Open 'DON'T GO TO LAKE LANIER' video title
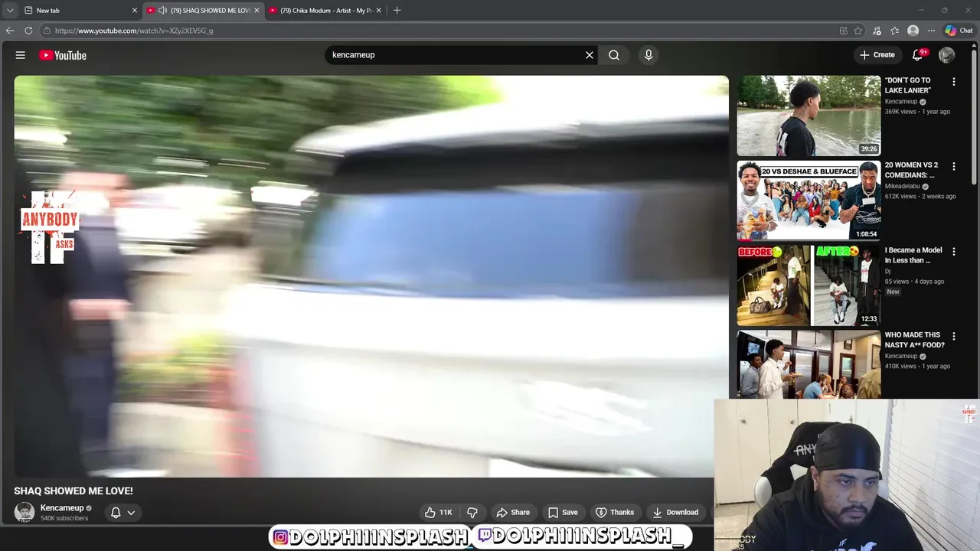 coord(908,85)
